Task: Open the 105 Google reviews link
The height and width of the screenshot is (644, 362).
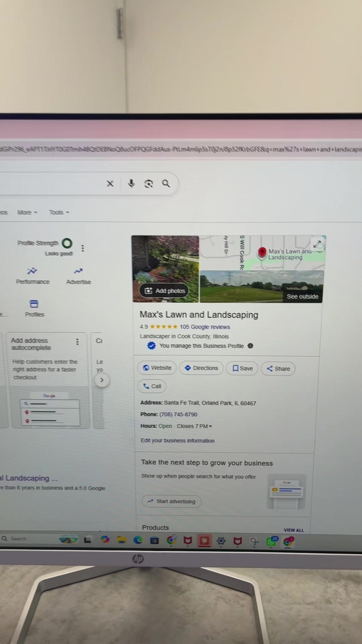Action: [x=205, y=327]
